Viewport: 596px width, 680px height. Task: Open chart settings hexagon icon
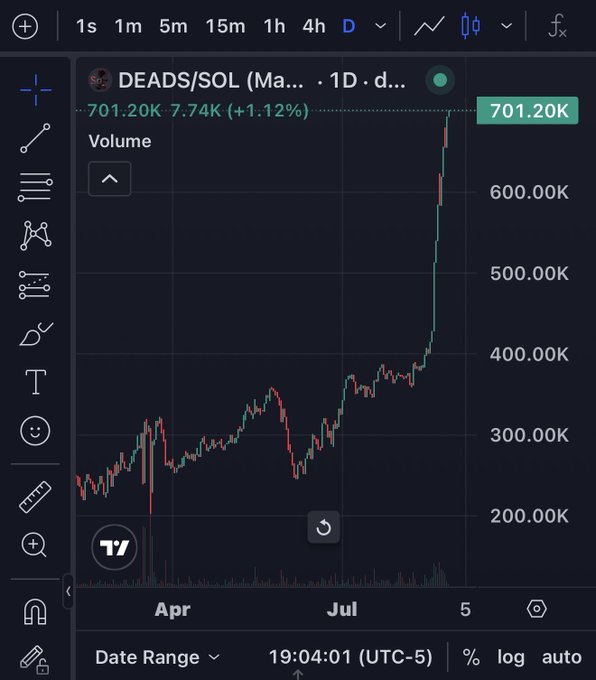pyautogui.click(x=537, y=609)
